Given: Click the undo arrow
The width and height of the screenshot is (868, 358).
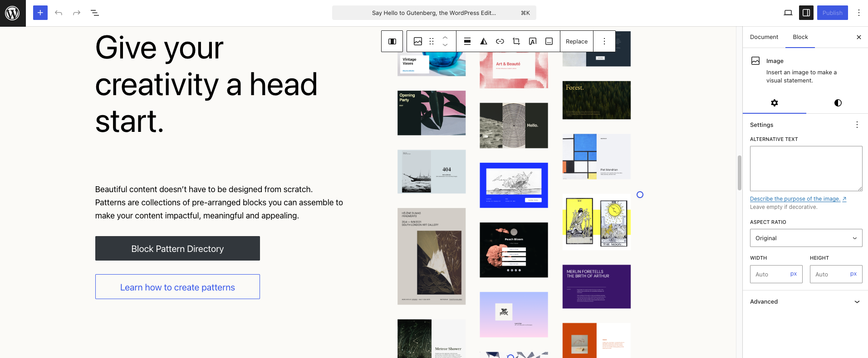Looking at the screenshot, I should pyautogui.click(x=59, y=13).
